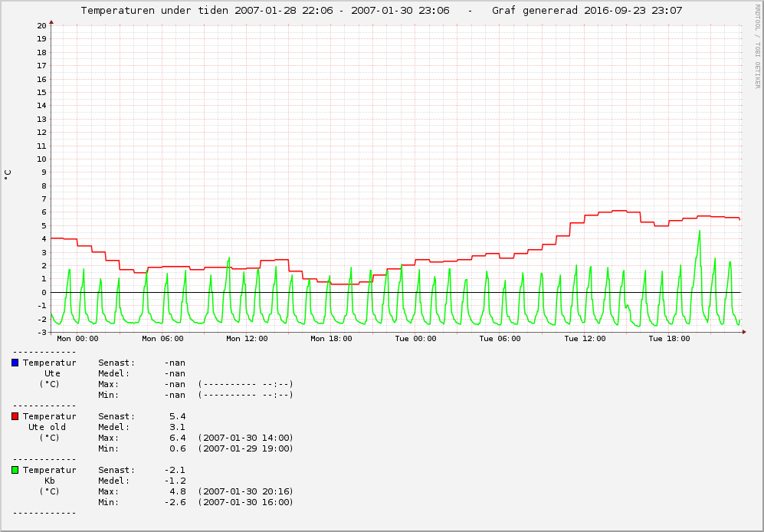The height and width of the screenshot is (532, 764).
Task: Select the graph title text at the top
Action: coord(381,11)
